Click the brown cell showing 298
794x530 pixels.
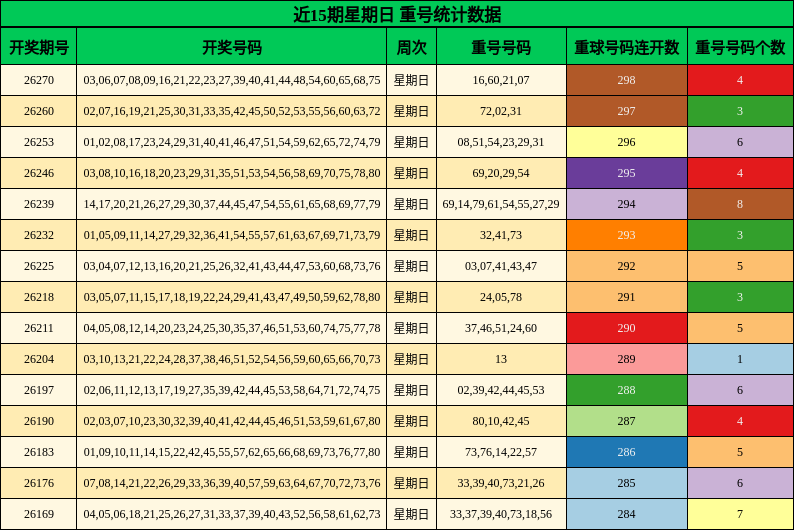[626, 80]
